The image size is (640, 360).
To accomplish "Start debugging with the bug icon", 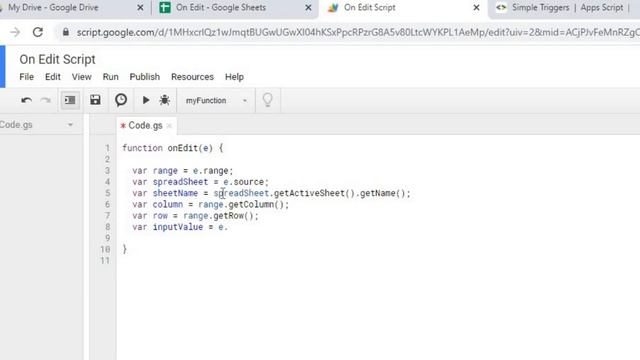I will coord(164,100).
